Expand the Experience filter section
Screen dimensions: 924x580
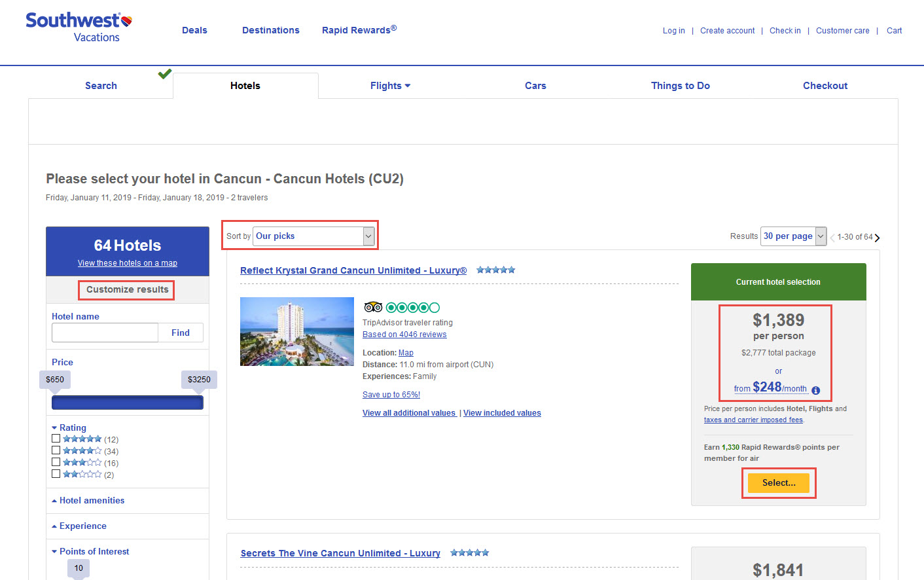pyautogui.click(x=79, y=526)
